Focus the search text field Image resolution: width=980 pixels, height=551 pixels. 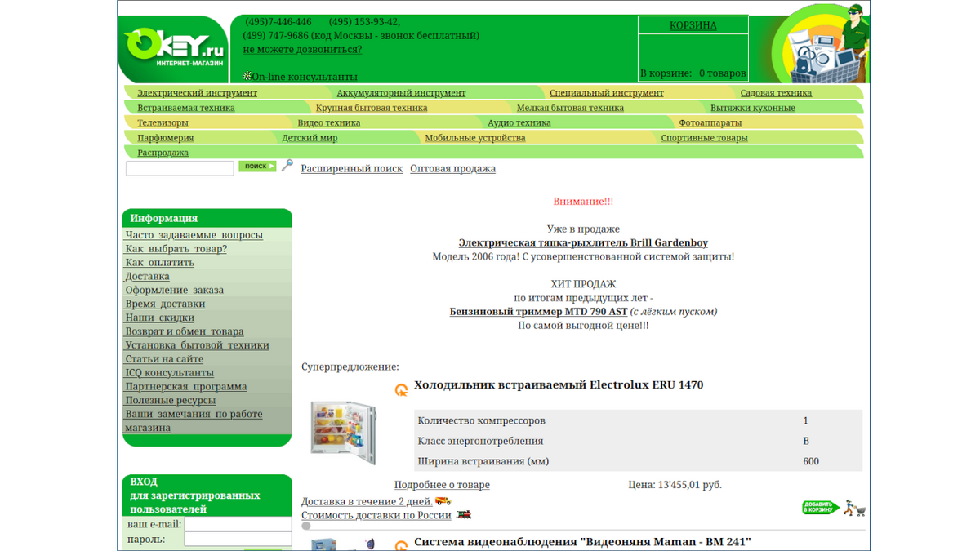(180, 168)
